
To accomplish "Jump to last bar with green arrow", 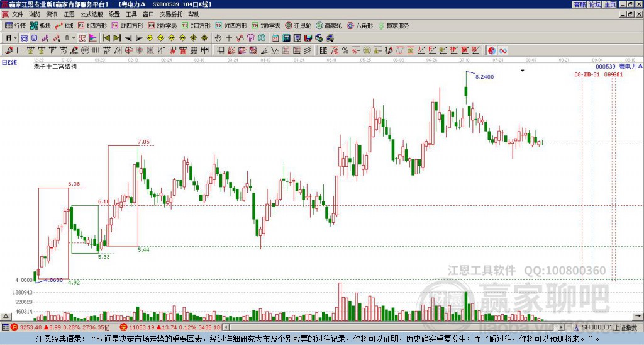I will click(117, 38).
